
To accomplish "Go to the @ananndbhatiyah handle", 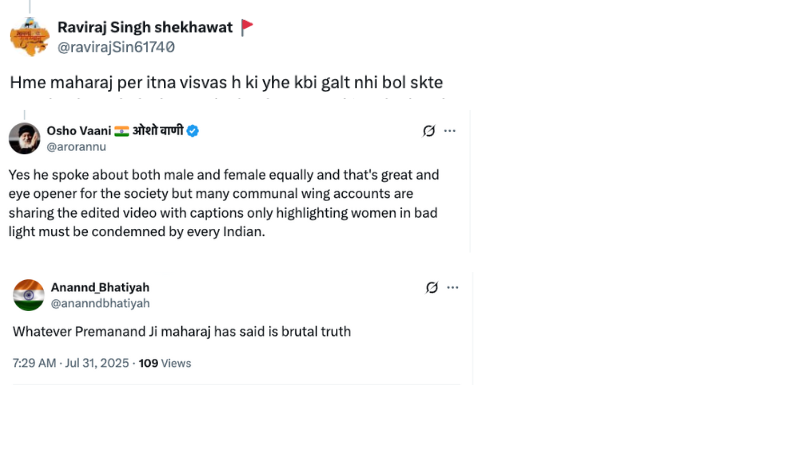I will click(x=100, y=303).
